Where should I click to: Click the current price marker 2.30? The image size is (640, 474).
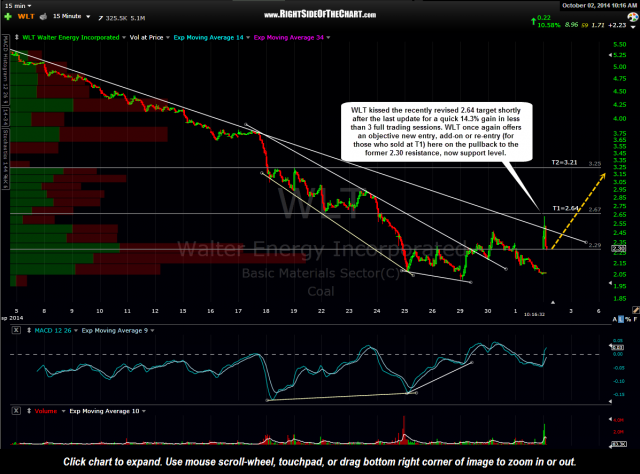pos(618,248)
